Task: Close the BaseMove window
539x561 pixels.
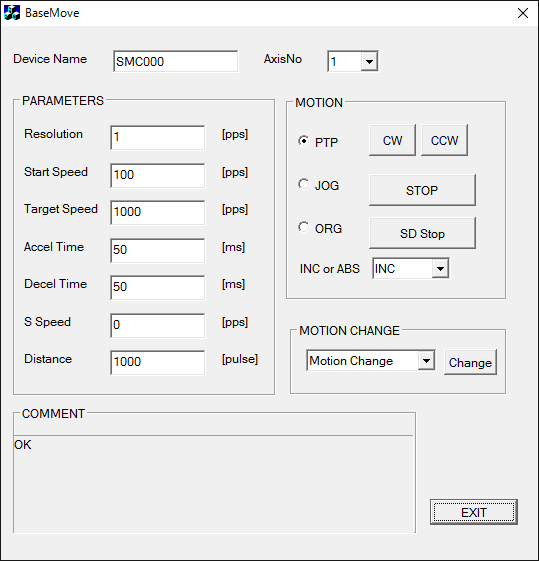Action: click(x=523, y=13)
